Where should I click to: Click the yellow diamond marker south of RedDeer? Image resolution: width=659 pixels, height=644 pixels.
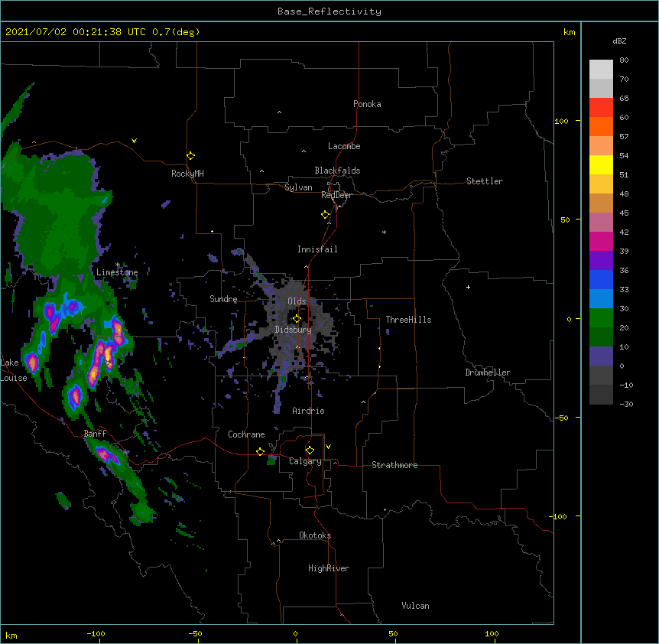pyautogui.click(x=325, y=215)
